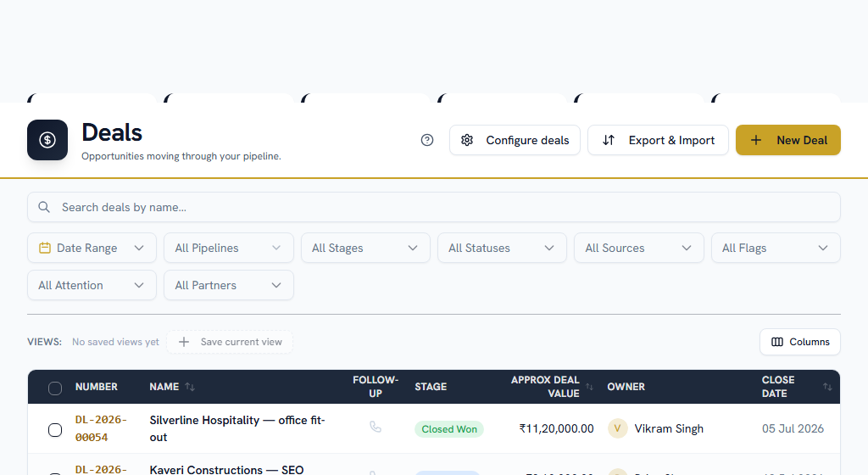Click the OWNER column header
This screenshot has width=868, height=475.
pos(626,387)
